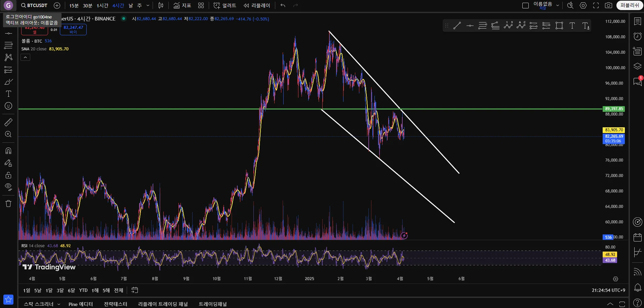The height and width of the screenshot is (308, 644).
Task: Click the BTCUSDT symbol search field
Action: pos(34,5)
